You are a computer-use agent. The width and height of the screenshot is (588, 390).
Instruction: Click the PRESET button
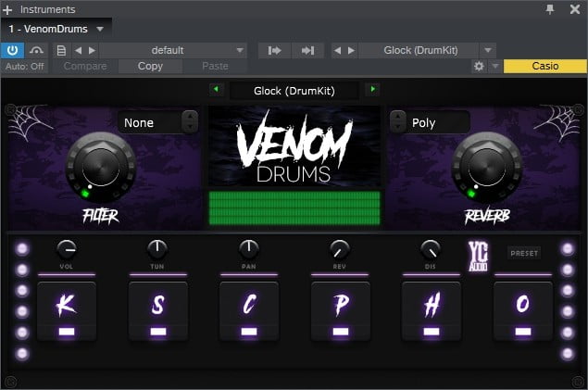tap(524, 253)
